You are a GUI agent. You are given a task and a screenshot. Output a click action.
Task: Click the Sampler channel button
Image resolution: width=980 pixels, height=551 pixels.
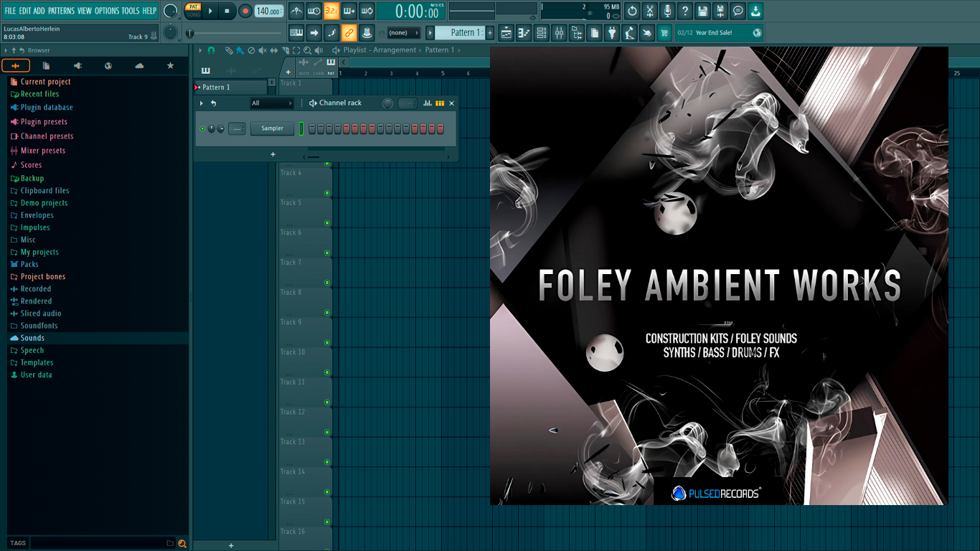point(272,128)
